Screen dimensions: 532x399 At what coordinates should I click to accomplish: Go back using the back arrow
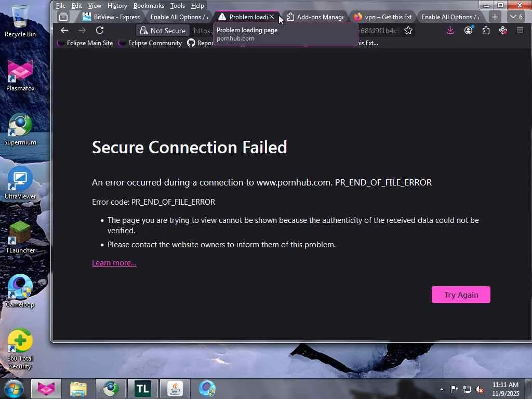64,31
